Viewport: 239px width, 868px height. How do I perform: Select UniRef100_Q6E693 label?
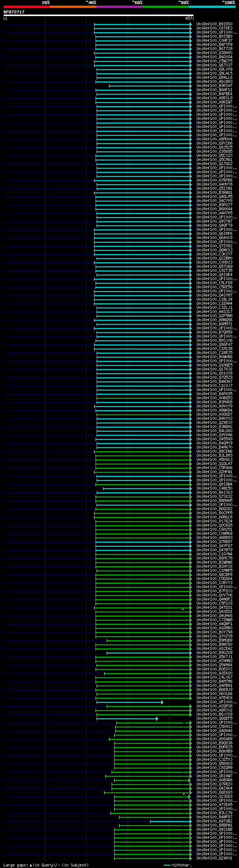click(214, 793)
